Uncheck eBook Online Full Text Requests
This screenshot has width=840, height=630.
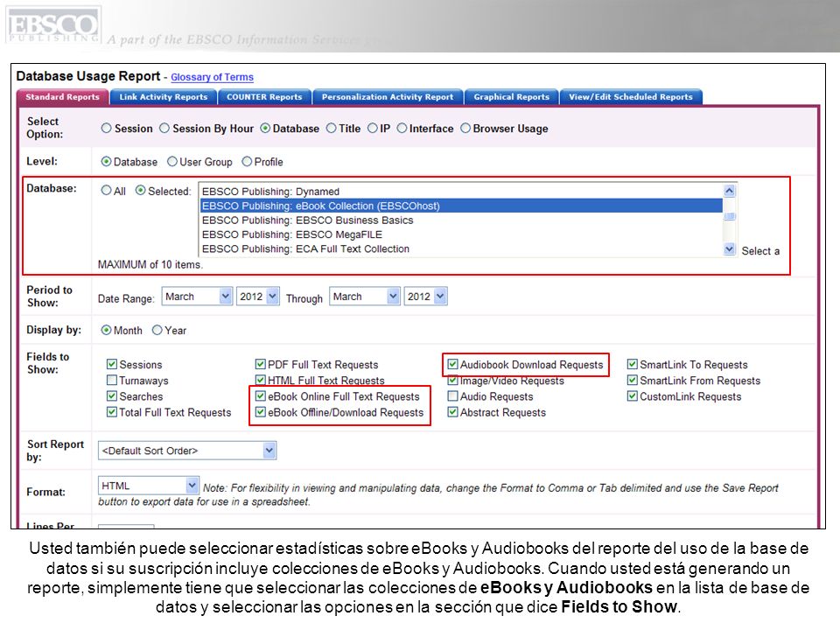point(261,396)
